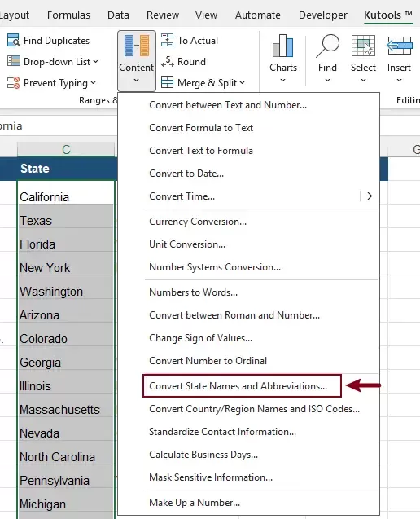
Task: Open the Review tab
Action: point(163,15)
